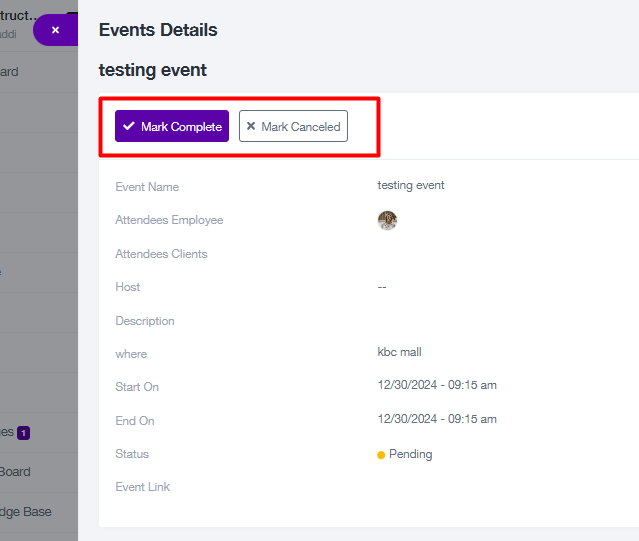Click the Events Details heading
The image size is (639, 541).
tap(158, 30)
